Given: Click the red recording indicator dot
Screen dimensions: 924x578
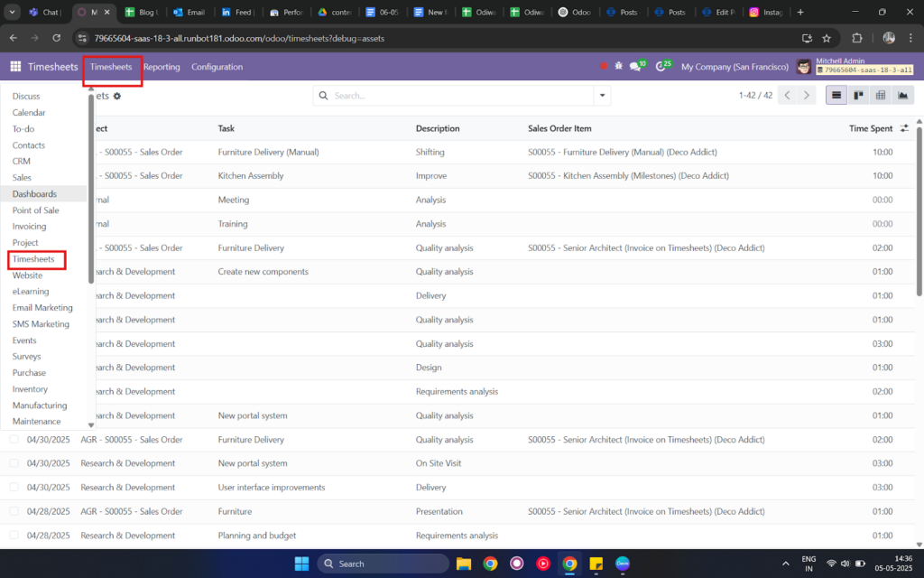Looking at the screenshot, I should coord(604,66).
